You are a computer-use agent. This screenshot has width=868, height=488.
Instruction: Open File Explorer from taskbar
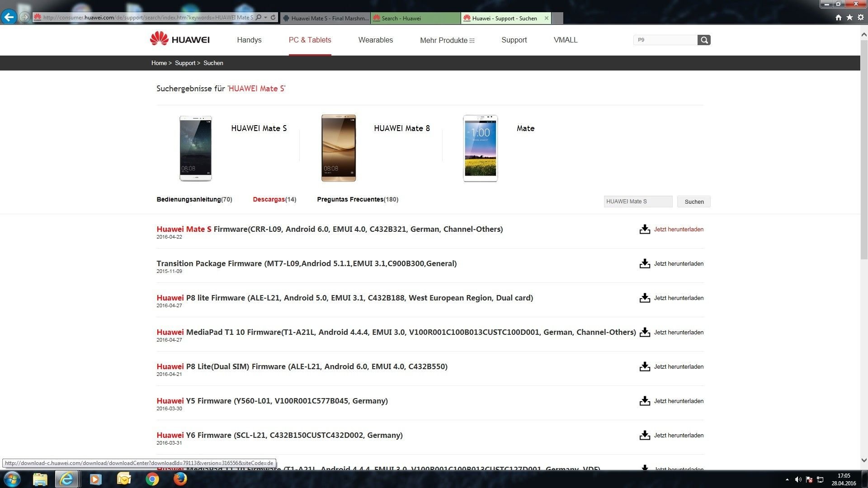coord(40,479)
